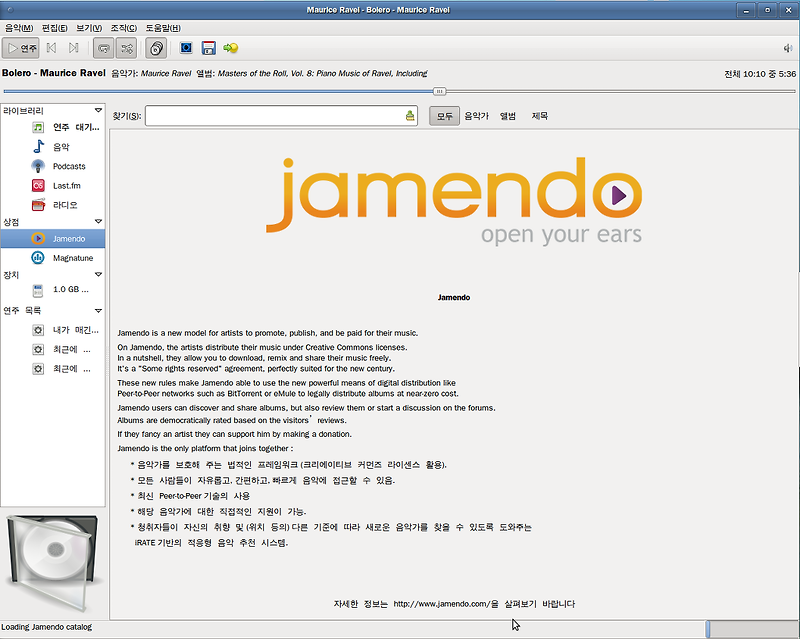Skip to the next track
800x639 pixels.
(x=73, y=48)
